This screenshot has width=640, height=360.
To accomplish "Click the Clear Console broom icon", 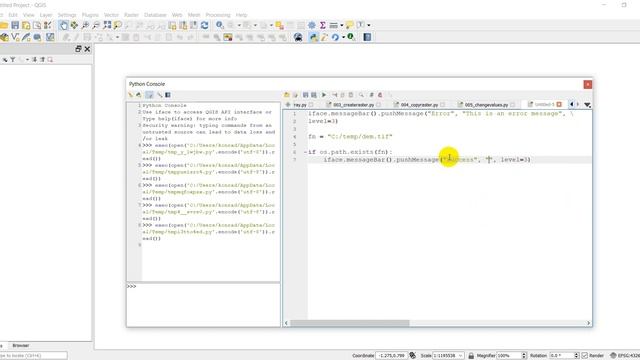I will 131,95.
